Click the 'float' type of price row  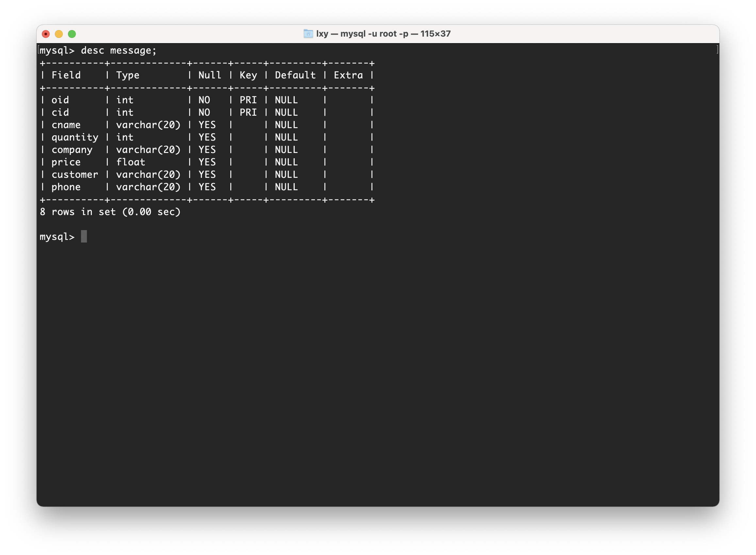click(131, 162)
